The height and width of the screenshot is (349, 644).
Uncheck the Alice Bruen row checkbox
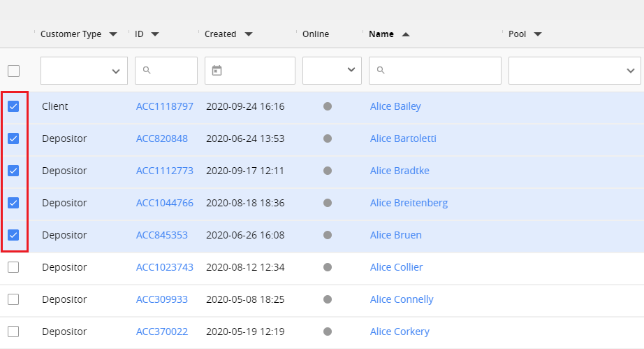[13, 235]
